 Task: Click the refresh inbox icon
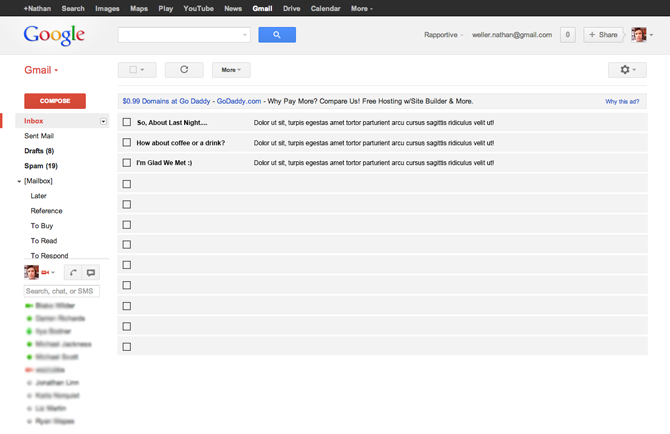tap(184, 70)
